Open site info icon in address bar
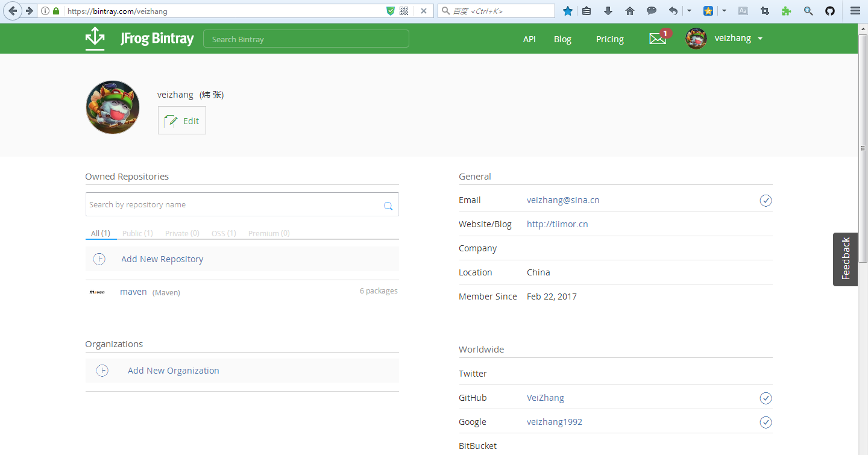Screen dimensions: 868x455 point(45,11)
